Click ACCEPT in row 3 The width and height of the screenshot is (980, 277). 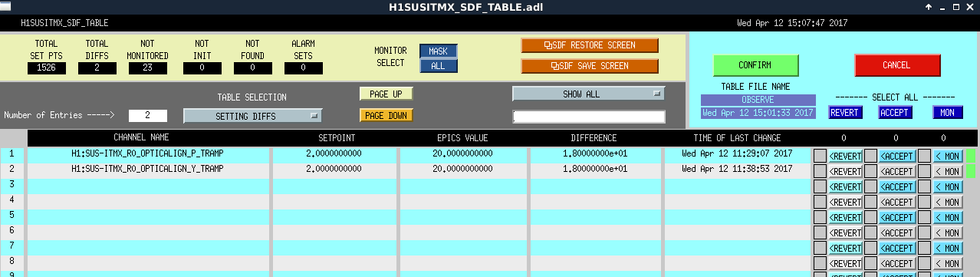pyautogui.click(x=897, y=186)
